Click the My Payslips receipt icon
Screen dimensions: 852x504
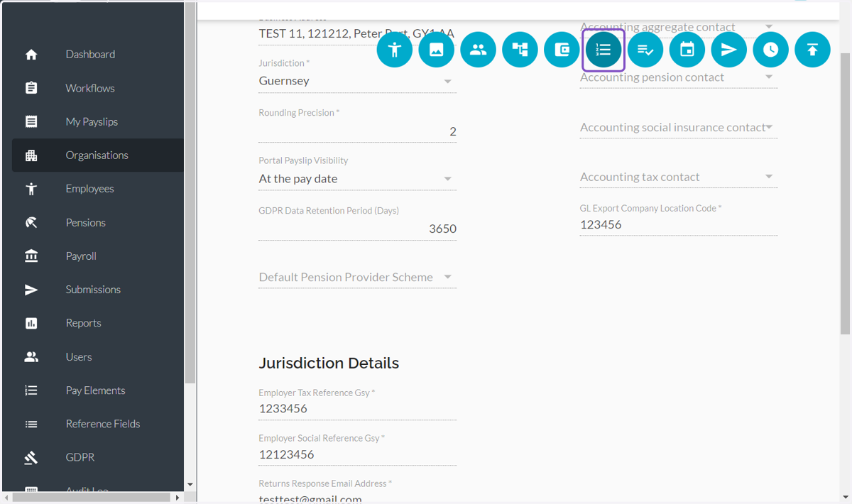tap(31, 121)
